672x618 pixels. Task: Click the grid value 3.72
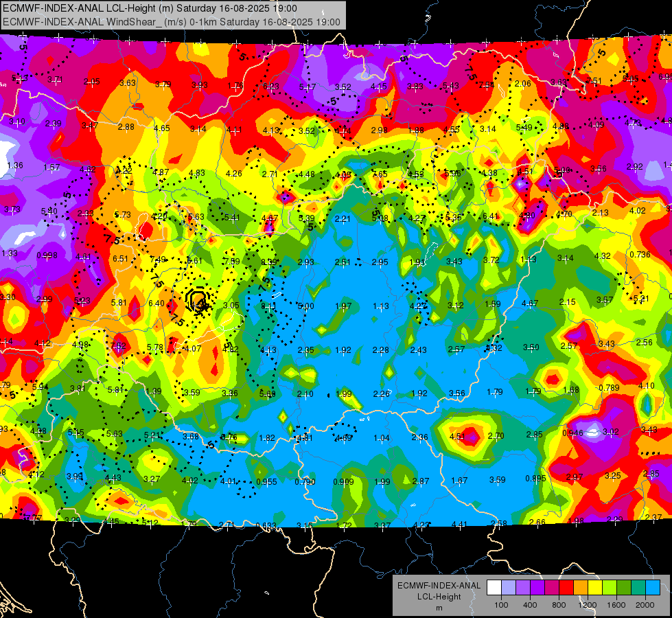coord(491,260)
